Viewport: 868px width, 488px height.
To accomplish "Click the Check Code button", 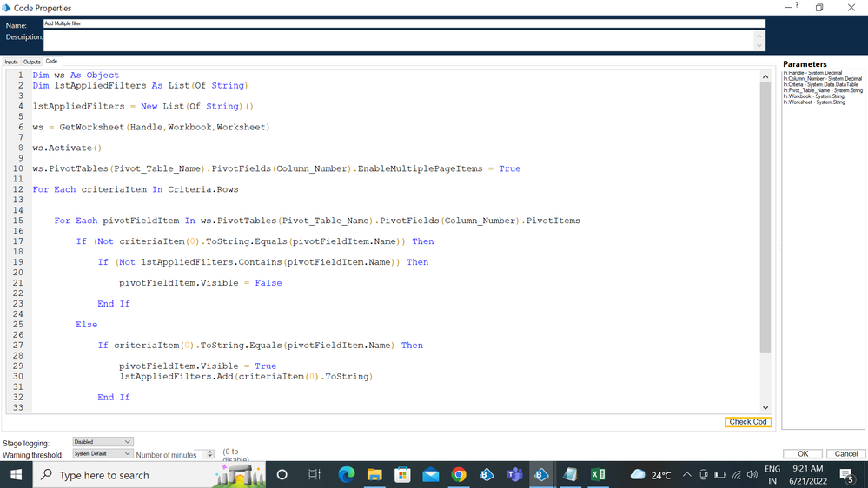I will 748,422.
